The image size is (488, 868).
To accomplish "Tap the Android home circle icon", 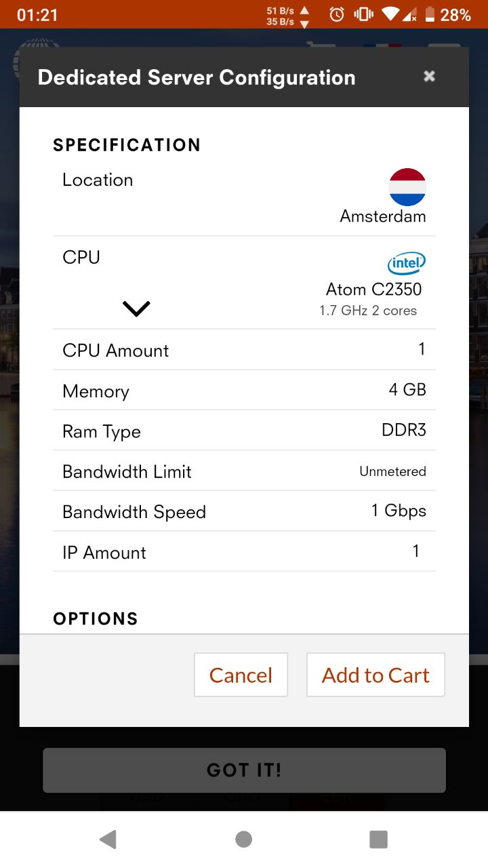I will coord(244,840).
